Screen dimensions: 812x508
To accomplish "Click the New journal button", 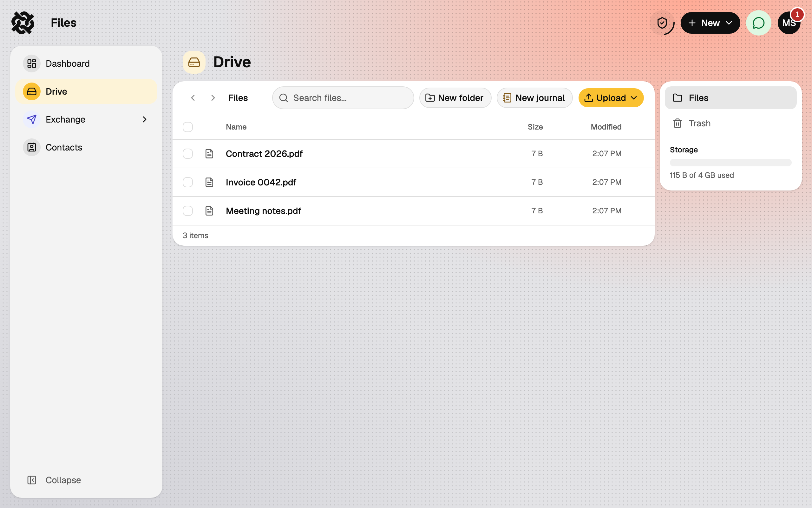I will click(534, 98).
